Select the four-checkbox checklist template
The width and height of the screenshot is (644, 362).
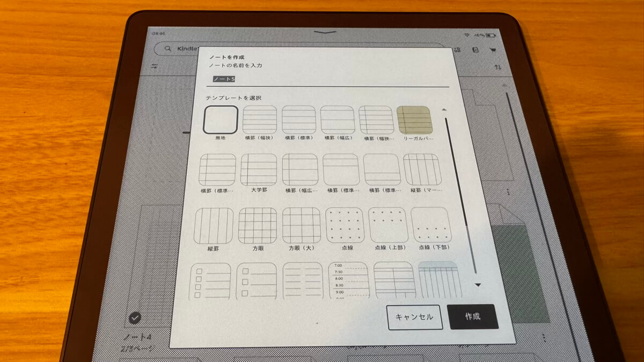(211, 280)
